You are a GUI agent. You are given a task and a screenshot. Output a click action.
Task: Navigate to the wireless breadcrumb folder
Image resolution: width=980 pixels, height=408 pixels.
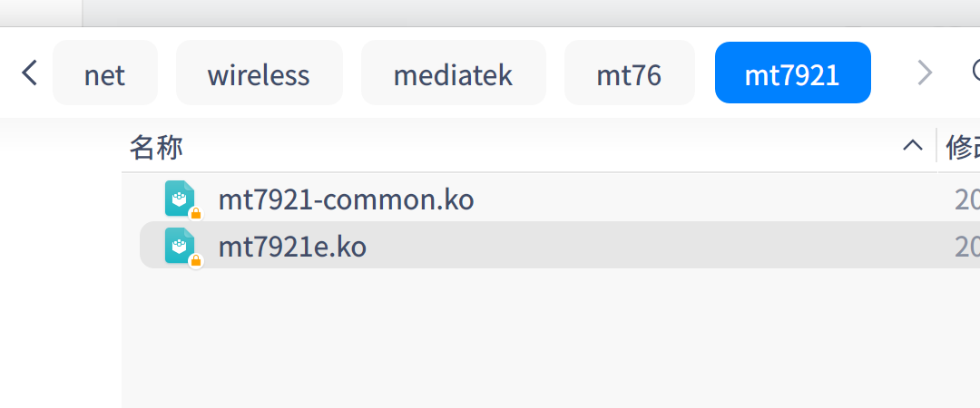click(259, 74)
